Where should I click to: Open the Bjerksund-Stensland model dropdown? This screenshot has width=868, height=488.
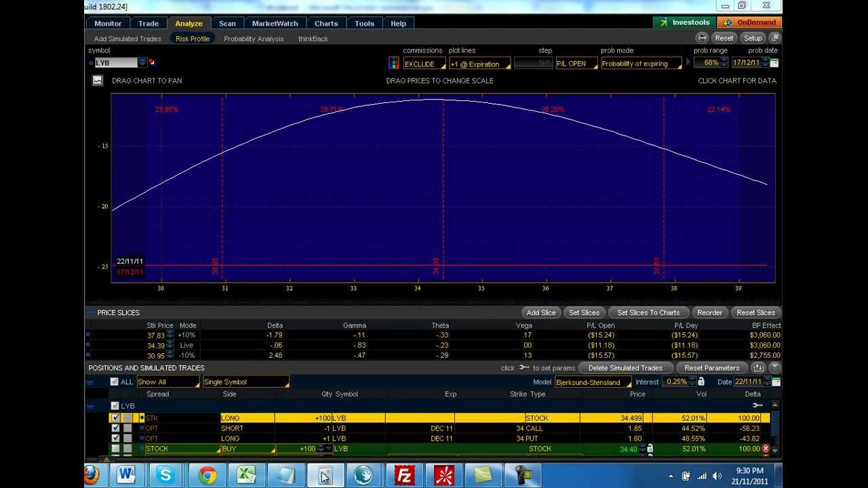coord(592,382)
